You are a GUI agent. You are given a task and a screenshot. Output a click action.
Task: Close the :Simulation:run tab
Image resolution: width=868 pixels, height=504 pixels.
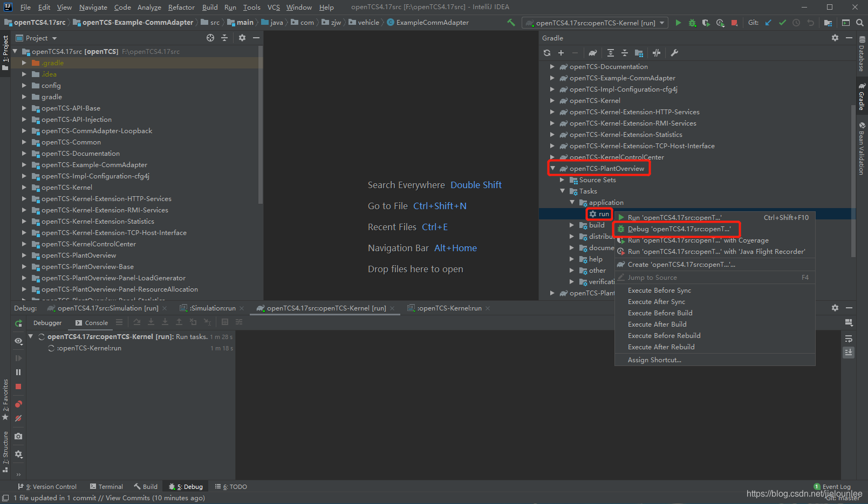click(x=242, y=308)
